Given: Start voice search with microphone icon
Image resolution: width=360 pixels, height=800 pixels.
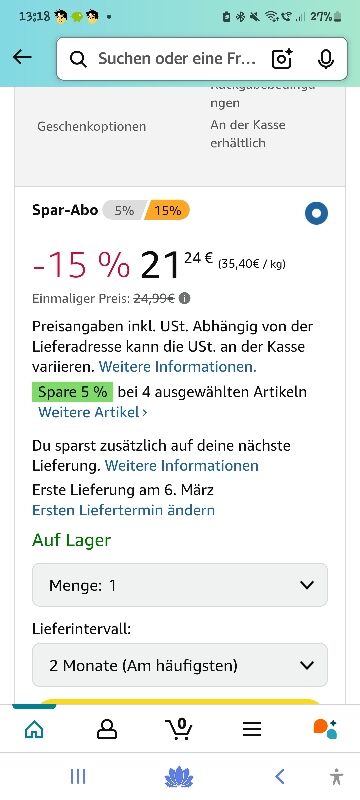Looking at the screenshot, I should 325,59.
